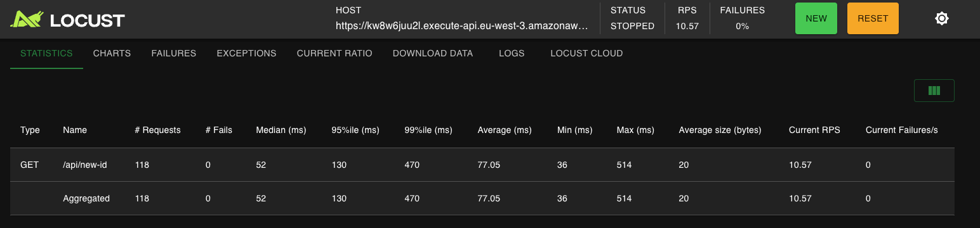View the LOGS tab
The width and height of the screenshot is (980, 228).
point(512,53)
